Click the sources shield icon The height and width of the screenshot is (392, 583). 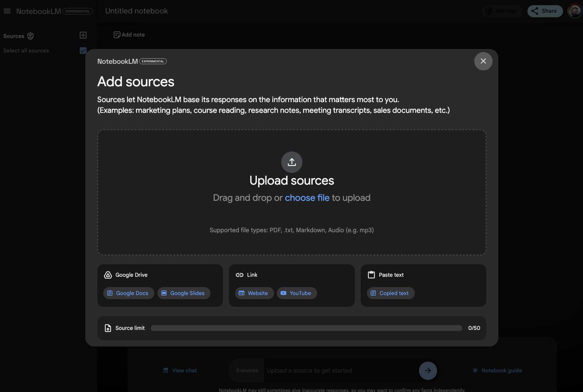[x=30, y=36]
